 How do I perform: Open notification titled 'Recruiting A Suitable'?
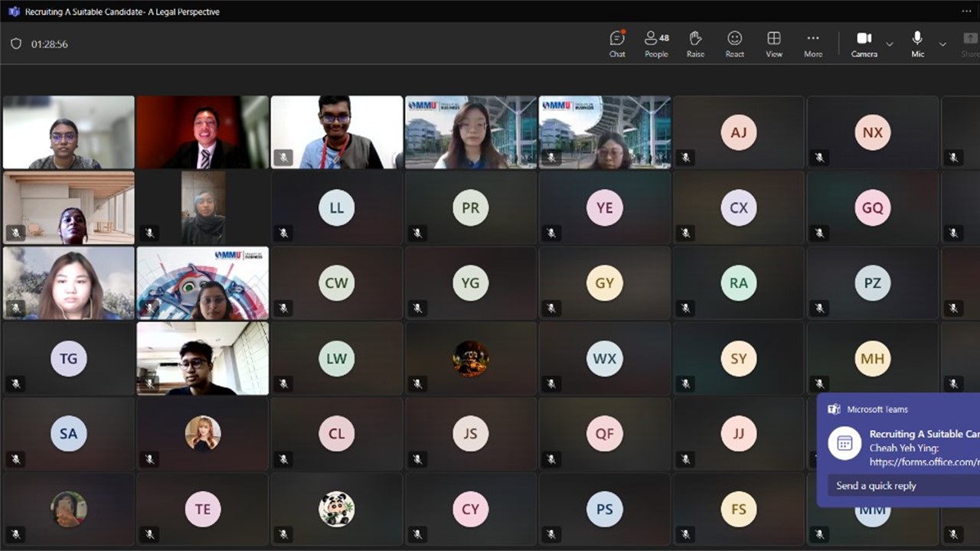tap(925, 434)
